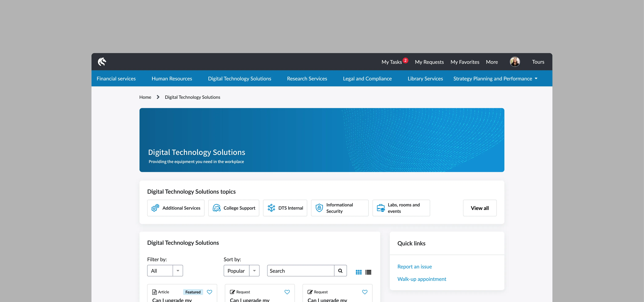Click the Home breadcrumb link

(145, 97)
